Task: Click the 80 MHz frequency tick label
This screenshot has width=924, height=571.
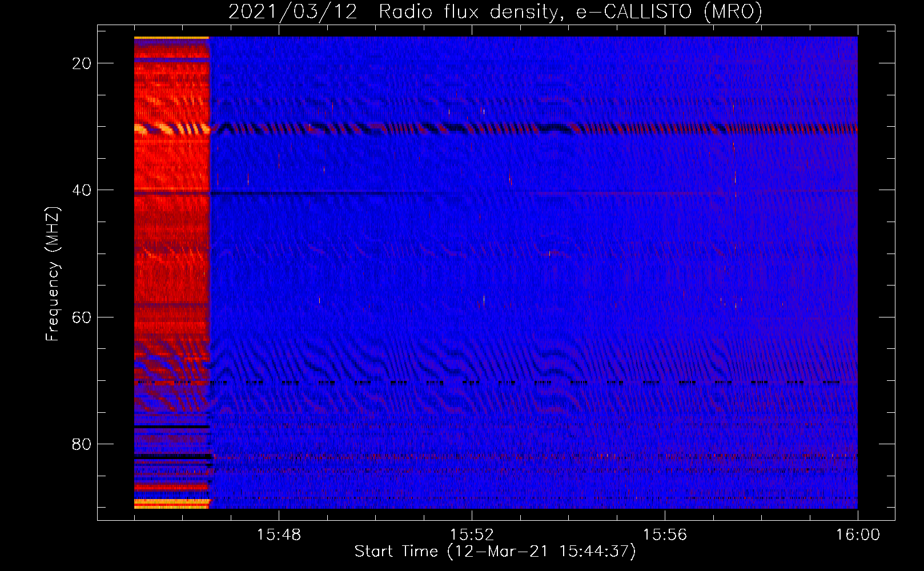Action: pyautogui.click(x=82, y=444)
